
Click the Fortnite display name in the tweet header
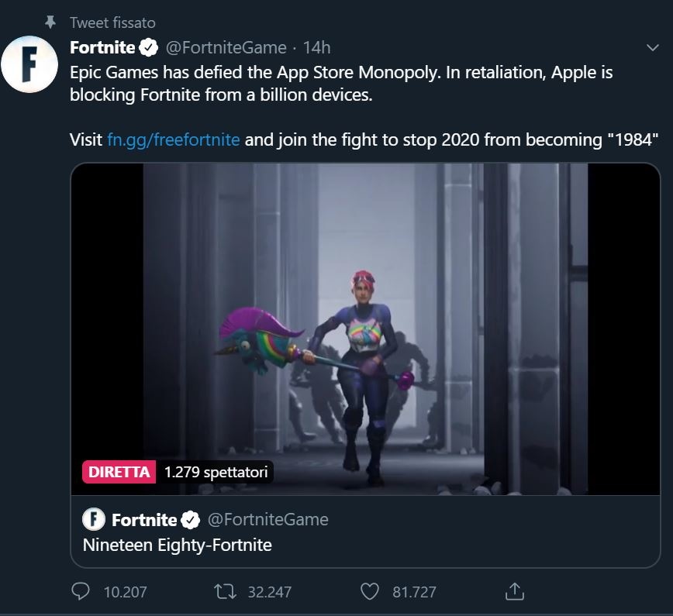102,48
